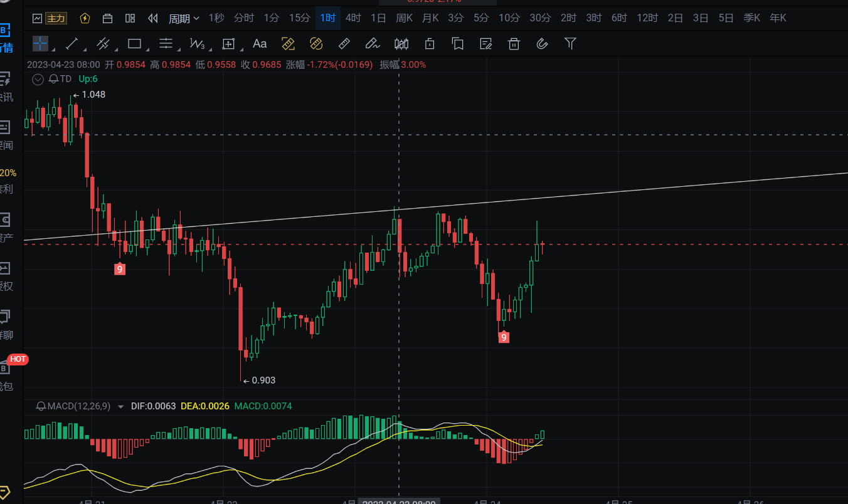Open the 周期 period dropdown
848x504 pixels.
pos(183,18)
